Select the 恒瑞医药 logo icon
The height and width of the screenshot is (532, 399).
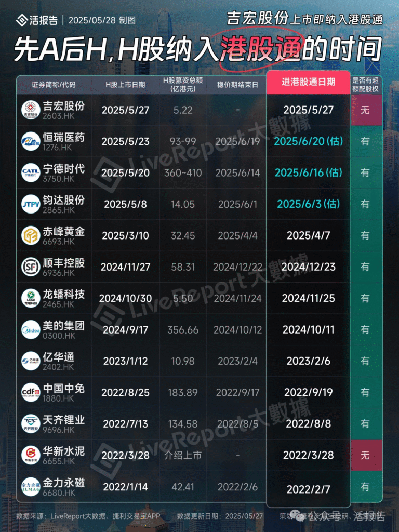(31, 141)
